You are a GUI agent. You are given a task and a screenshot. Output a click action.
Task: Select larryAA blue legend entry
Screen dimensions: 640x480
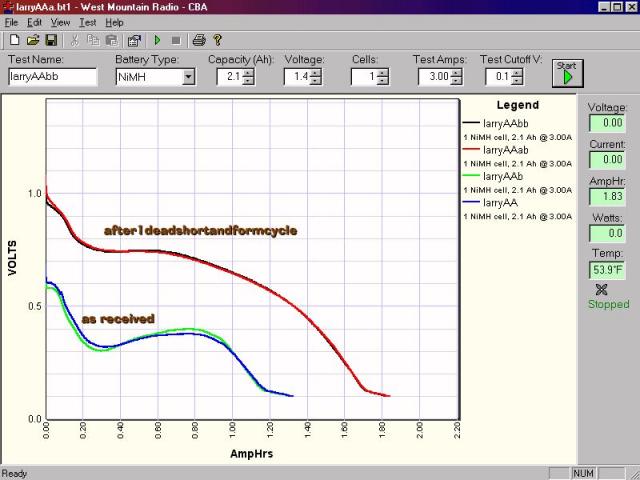[500, 202]
